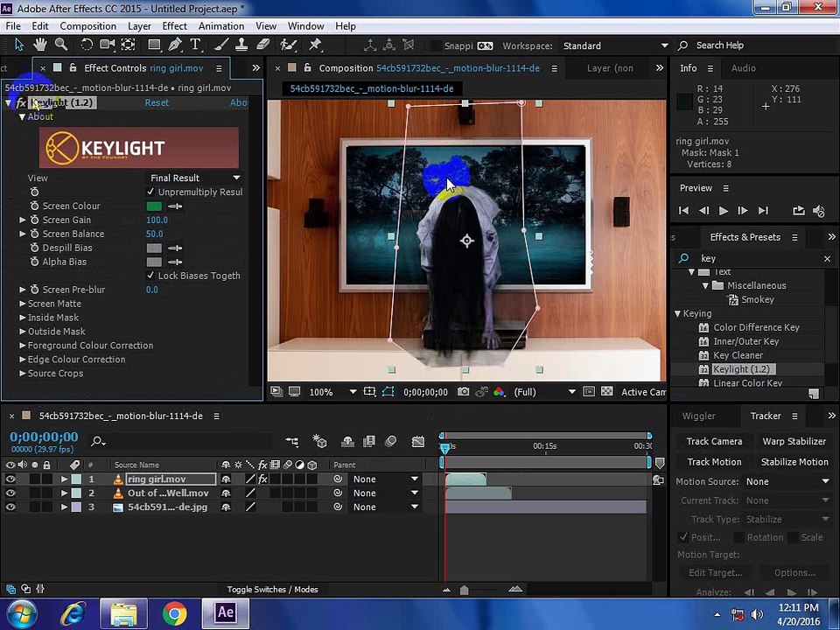This screenshot has height=630, width=840.
Task: Open the magnification 100% dropdown
Action: (x=332, y=392)
